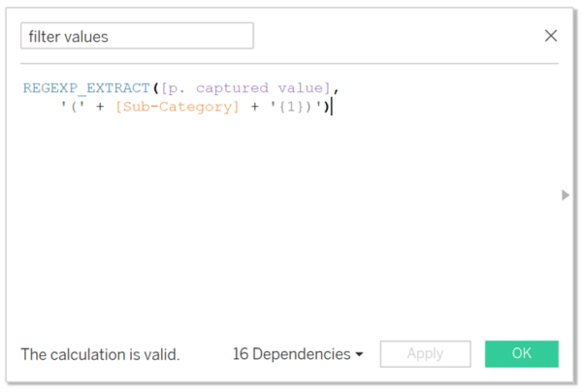
Task: Click the final closing parenthesis of formula
Action: (326, 107)
